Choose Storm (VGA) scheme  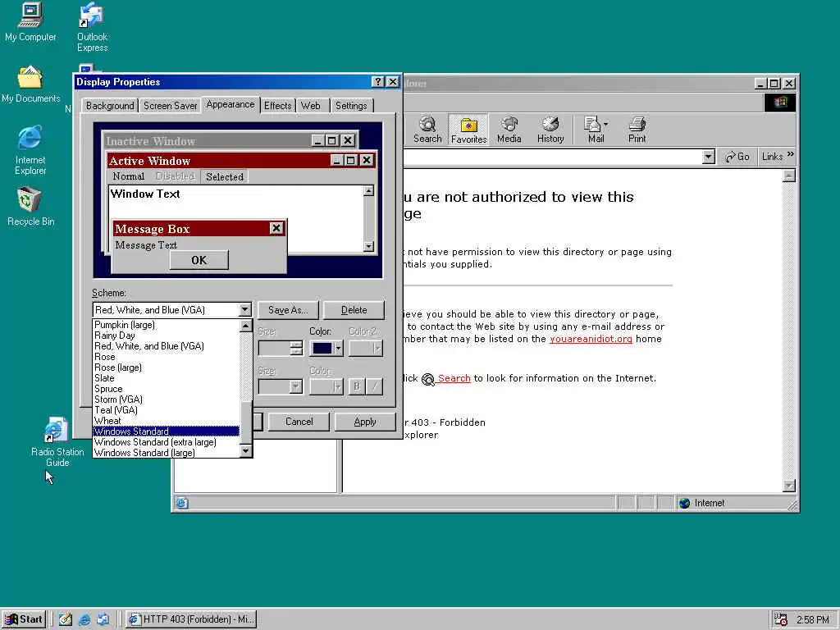pos(166,399)
